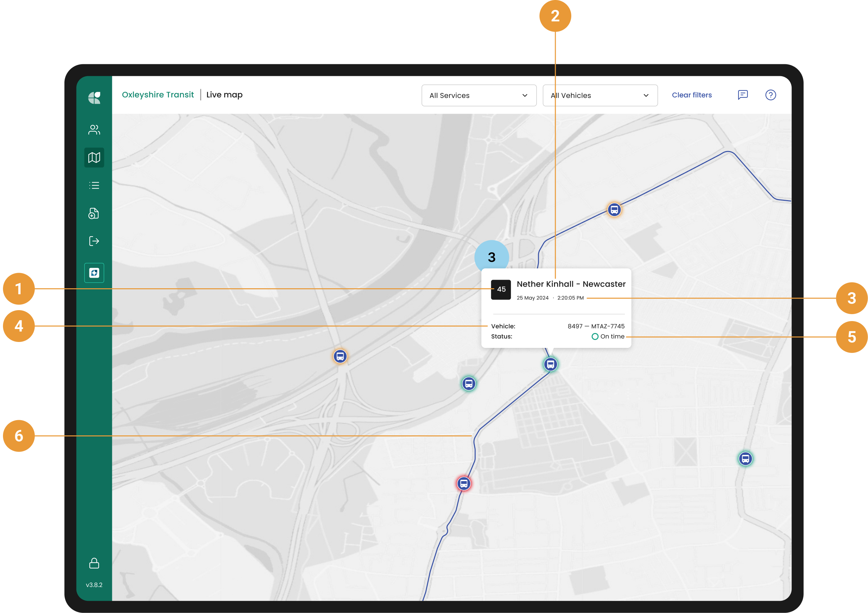Viewport: 868px width, 613px height.
Task: Click the log out arrow icon
Action: click(94, 241)
